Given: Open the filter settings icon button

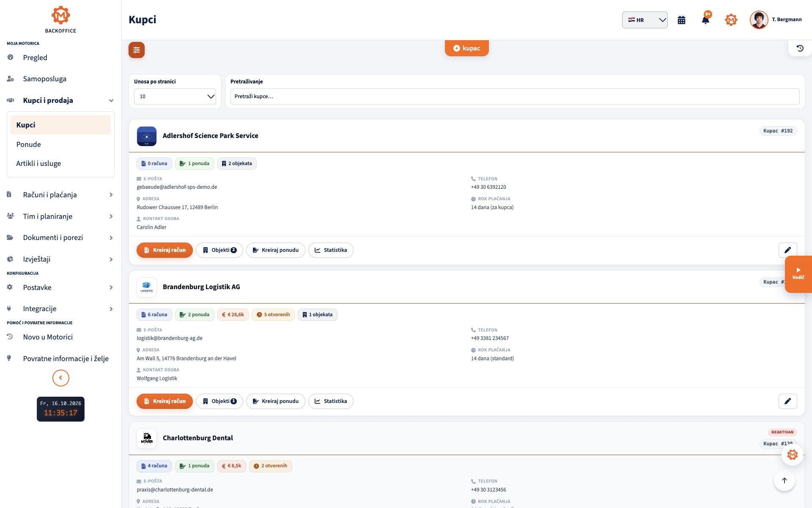Looking at the screenshot, I should tap(137, 50).
